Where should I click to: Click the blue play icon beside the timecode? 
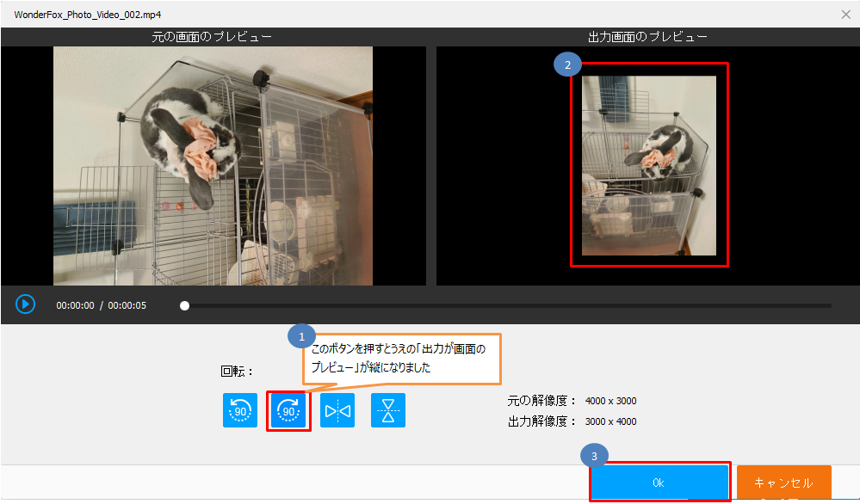coord(24,304)
